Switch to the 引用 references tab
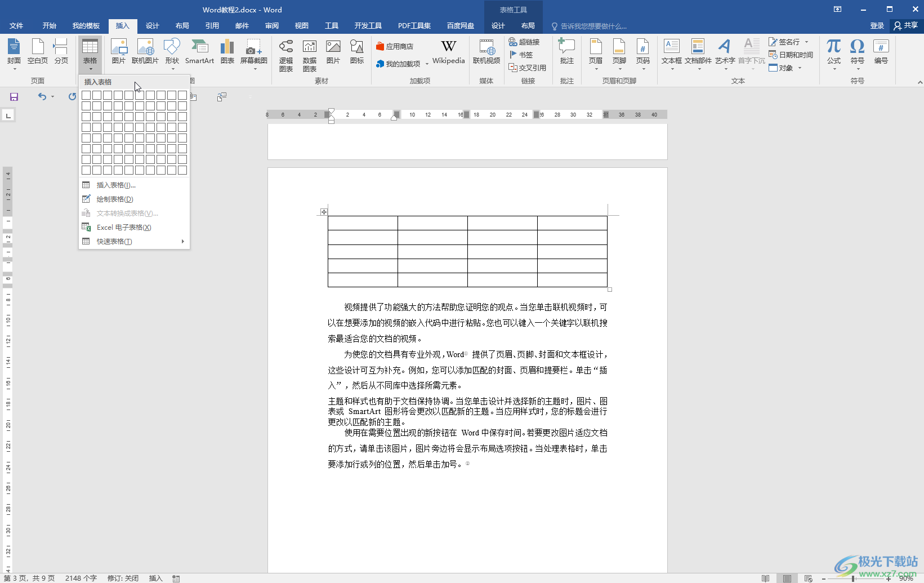The height and width of the screenshot is (583, 924). tap(212, 26)
